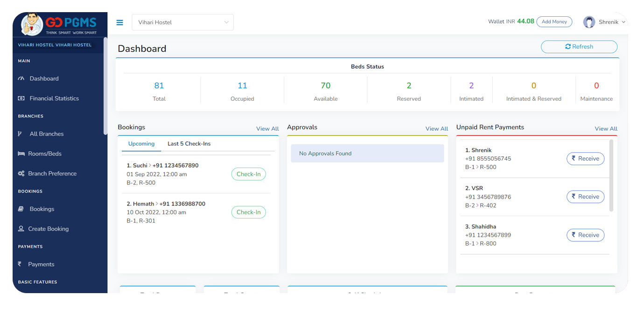Image resolution: width=644 pixels, height=309 pixels.
Task: Receive rent payment from Shahidha
Action: 585,235
